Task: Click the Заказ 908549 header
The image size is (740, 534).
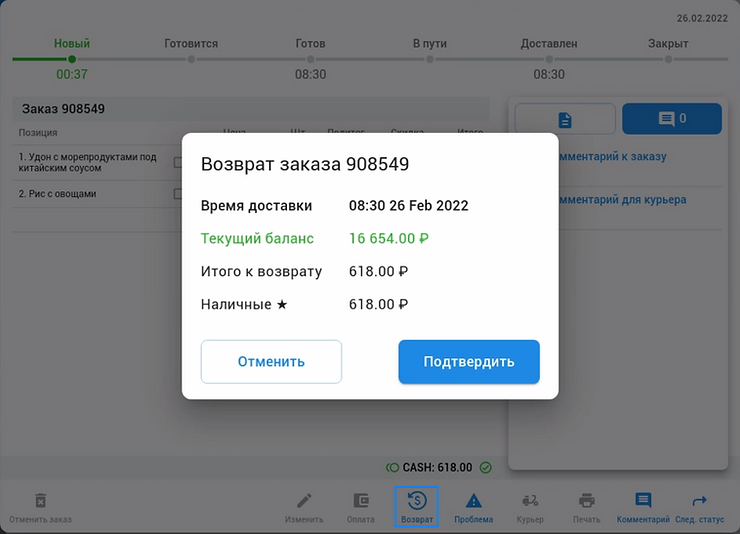Action: click(x=63, y=109)
